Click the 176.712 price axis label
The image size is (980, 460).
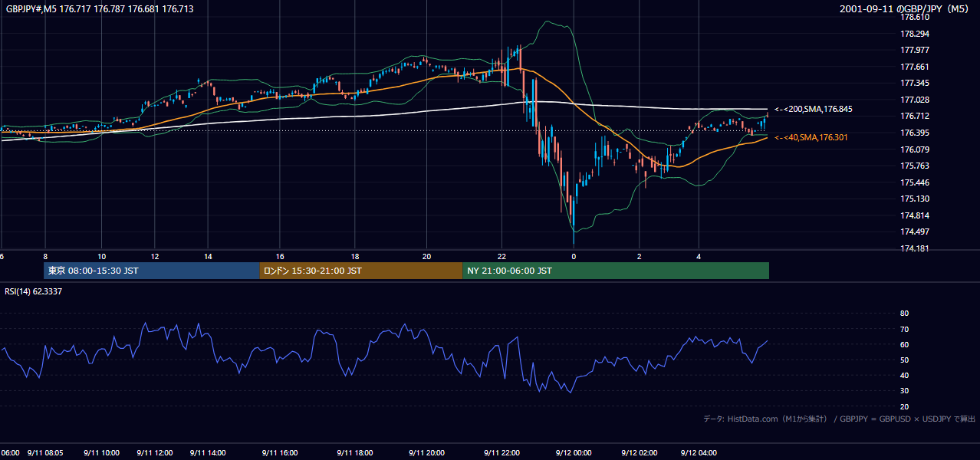click(x=914, y=117)
